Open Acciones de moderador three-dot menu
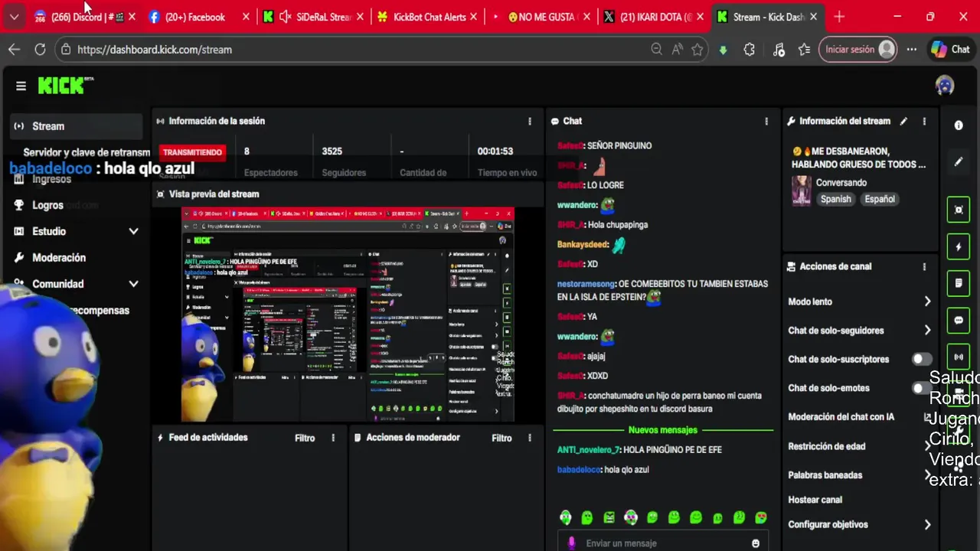 coord(529,438)
